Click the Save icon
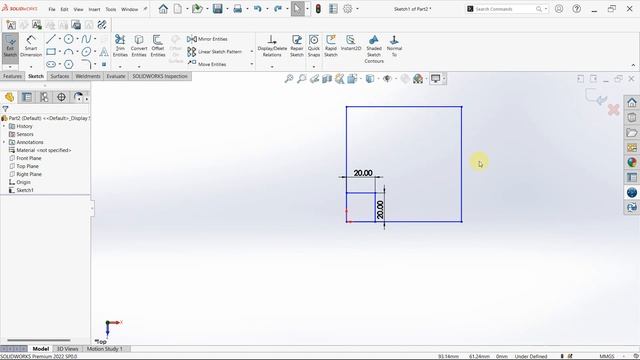The width and height of the screenshot is (640, 360). pyautogui.click(x=218, y=9)
